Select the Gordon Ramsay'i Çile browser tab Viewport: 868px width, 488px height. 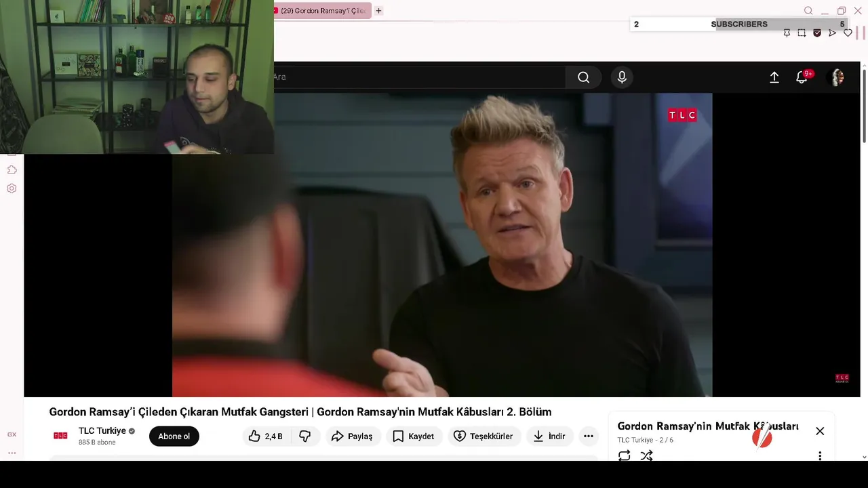click(x=323, y=11)
